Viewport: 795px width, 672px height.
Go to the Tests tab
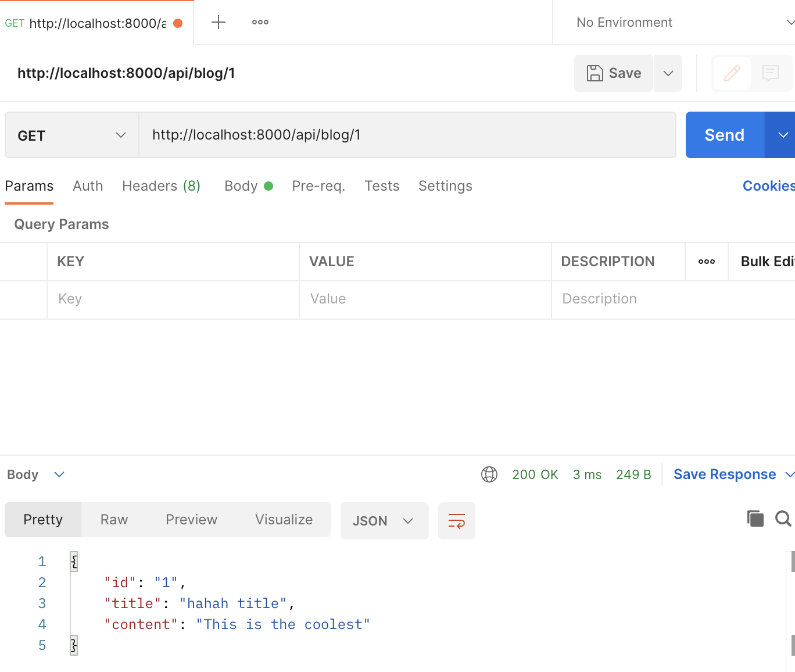[x=382, y=186]
